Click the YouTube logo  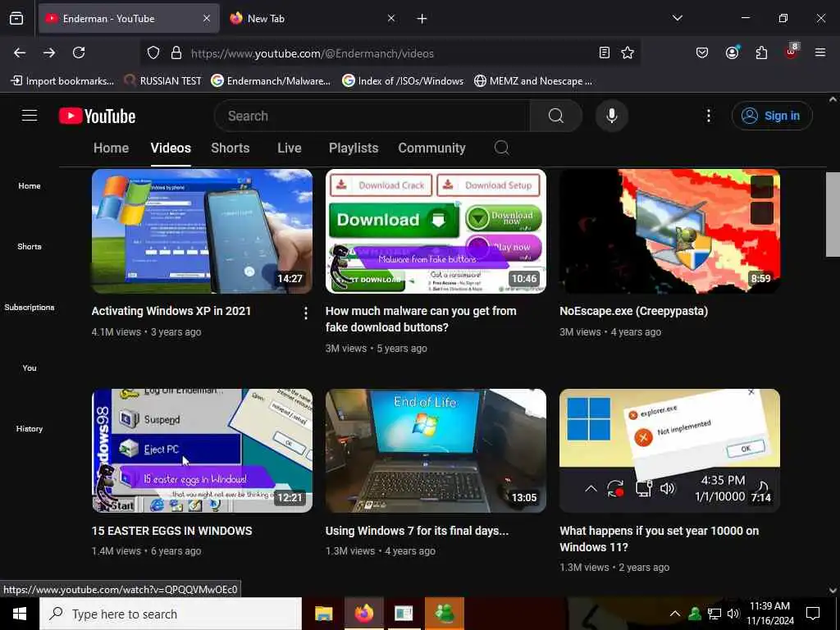[98, 116]
